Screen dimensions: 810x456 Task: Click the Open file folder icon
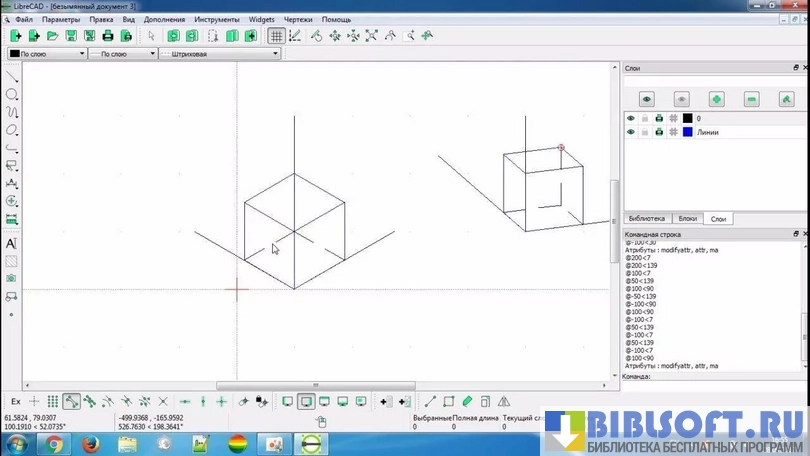(52, 36)
